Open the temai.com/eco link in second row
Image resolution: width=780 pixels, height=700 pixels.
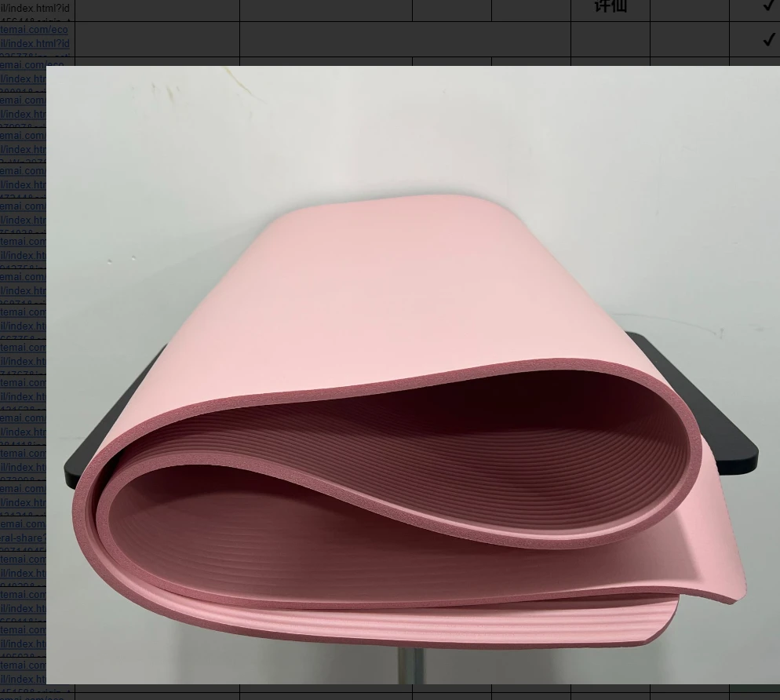35,30
